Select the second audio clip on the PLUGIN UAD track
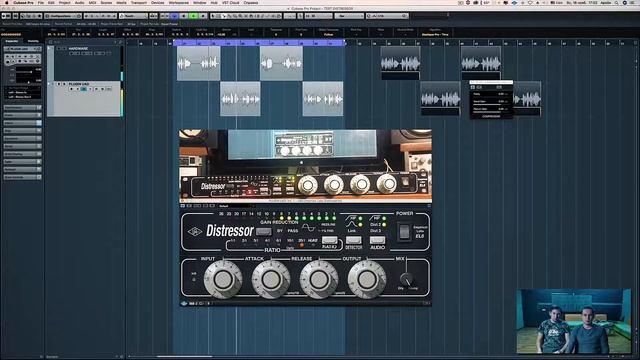This screenshot has height=360, width=640. pos(323,99)
